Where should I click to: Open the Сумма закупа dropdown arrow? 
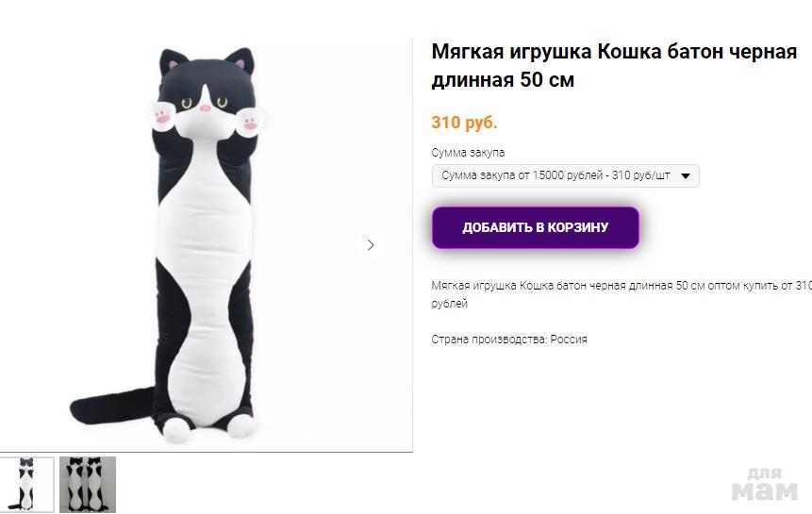(x=687, y=175)
